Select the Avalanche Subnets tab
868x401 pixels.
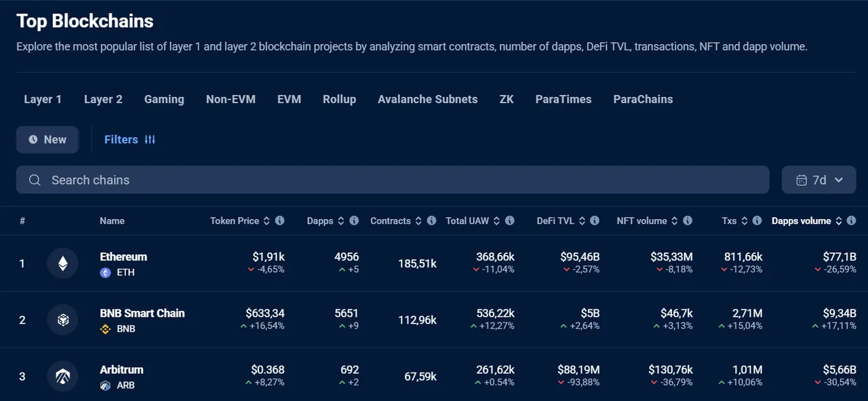tap(427, 99)
